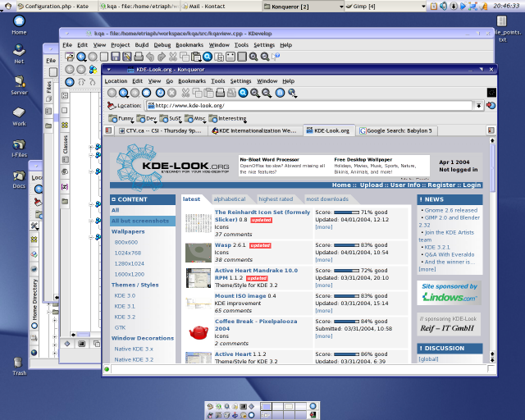Click the Open file icon in KDevelop toolbar
This screenshot has width=525, height=420.
coord(70,57)
